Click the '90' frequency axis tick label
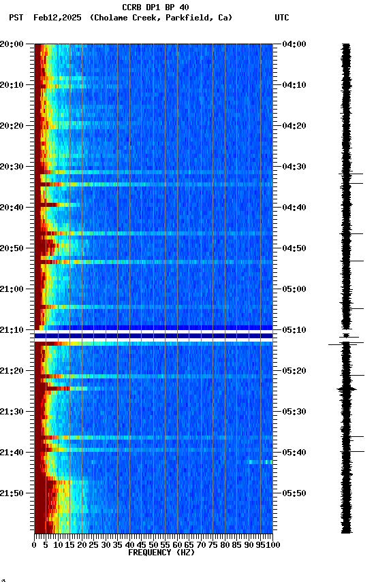 point(249,546)
